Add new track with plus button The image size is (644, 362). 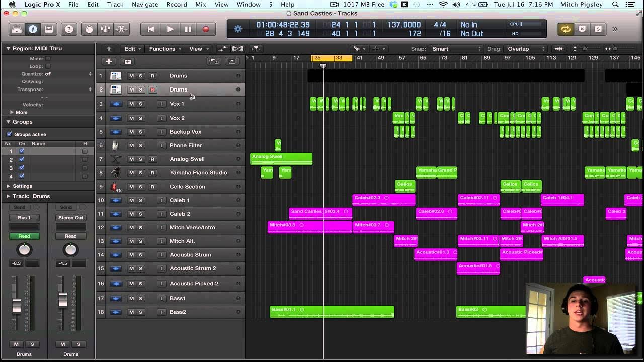pos(109,61)
